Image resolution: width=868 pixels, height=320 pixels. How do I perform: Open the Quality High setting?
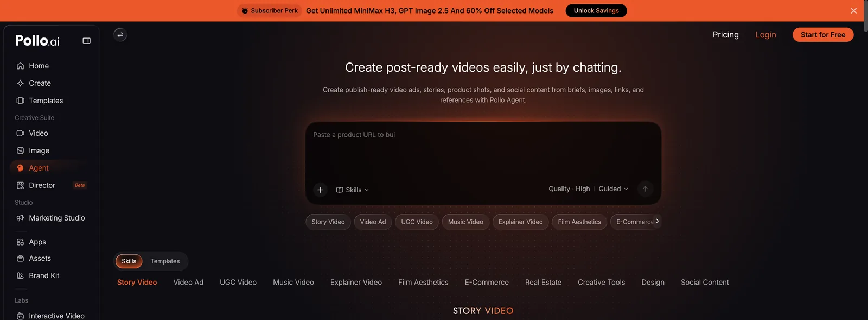569,189
